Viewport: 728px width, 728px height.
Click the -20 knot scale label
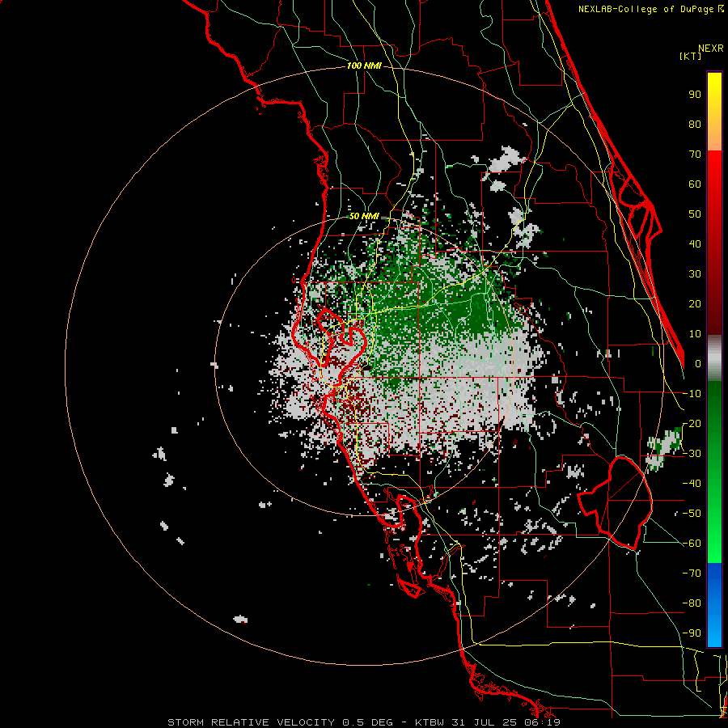(692, 423)
